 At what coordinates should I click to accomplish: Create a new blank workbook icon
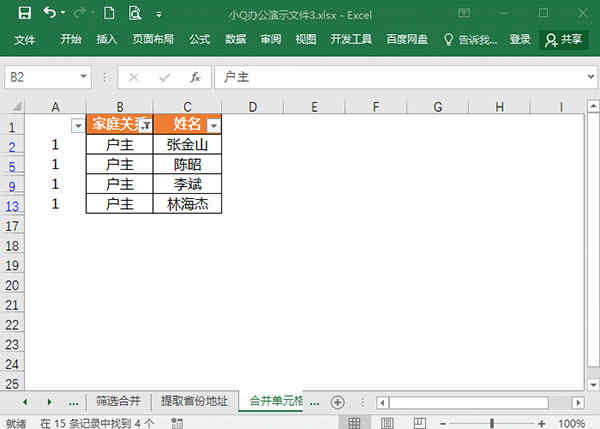(x=109, y=13)
